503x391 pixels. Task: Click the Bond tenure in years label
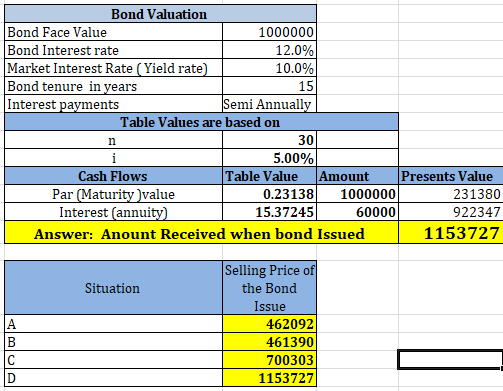[x=114, y=86]
